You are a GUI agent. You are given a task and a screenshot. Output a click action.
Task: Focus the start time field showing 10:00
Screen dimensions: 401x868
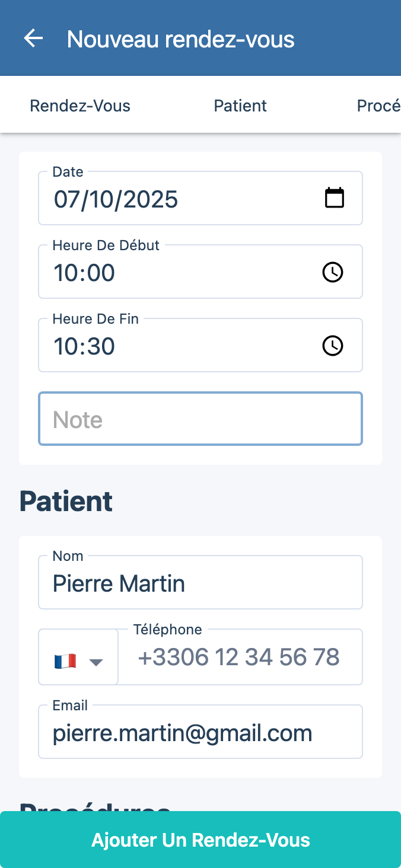click(178, 273)
